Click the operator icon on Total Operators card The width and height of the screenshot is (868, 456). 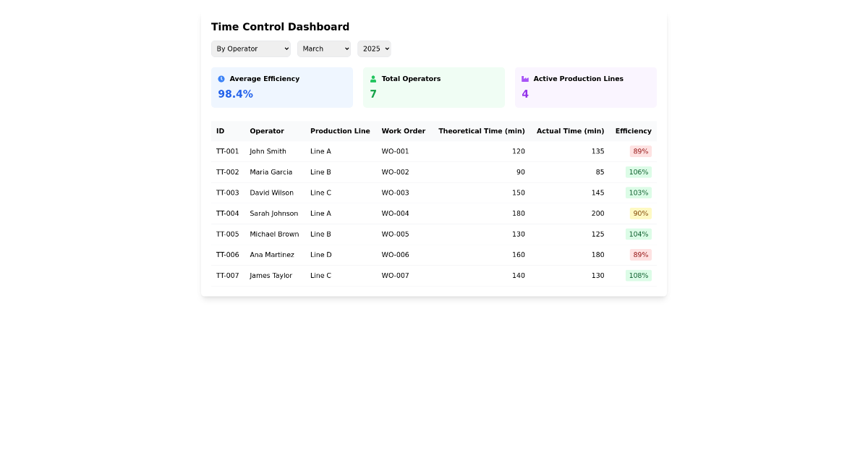pyautogui.click(x=373, y=78)
